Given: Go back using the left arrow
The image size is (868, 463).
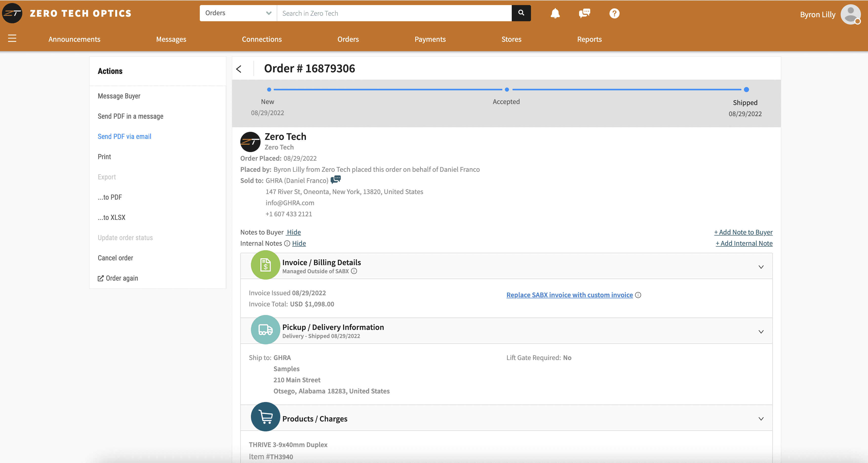Looking at the screenshot, I should [239, 69].
